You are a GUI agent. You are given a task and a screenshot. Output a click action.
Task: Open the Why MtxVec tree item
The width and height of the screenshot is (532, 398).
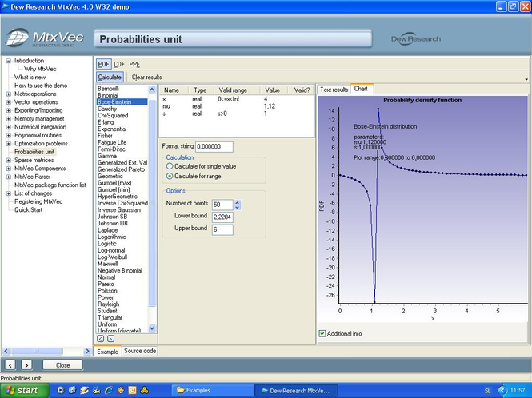pos(40,69)
